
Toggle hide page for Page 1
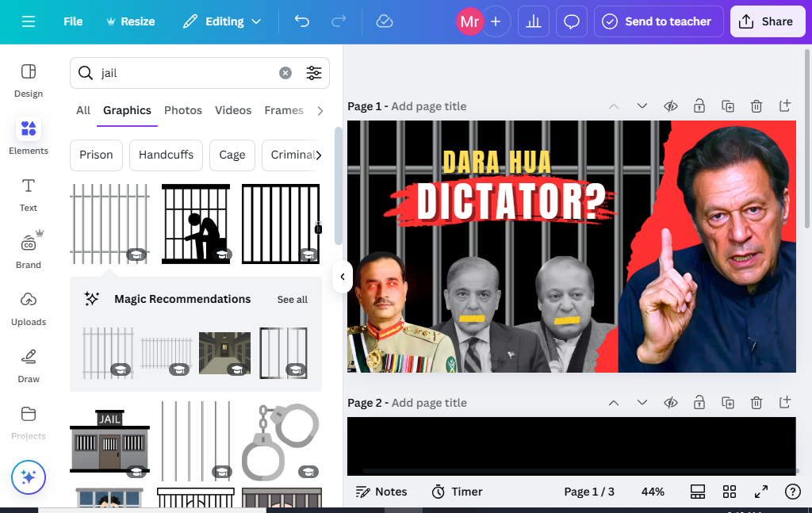pos(671,106)
